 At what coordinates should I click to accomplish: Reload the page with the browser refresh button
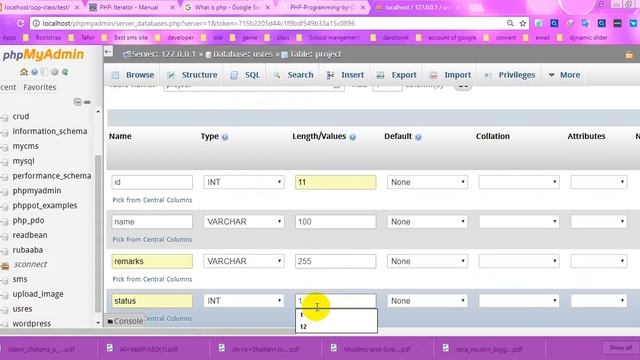(20, 23)
